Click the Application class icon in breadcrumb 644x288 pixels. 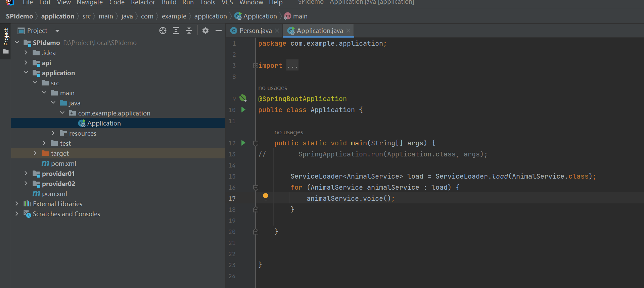[x=238, y=16]
